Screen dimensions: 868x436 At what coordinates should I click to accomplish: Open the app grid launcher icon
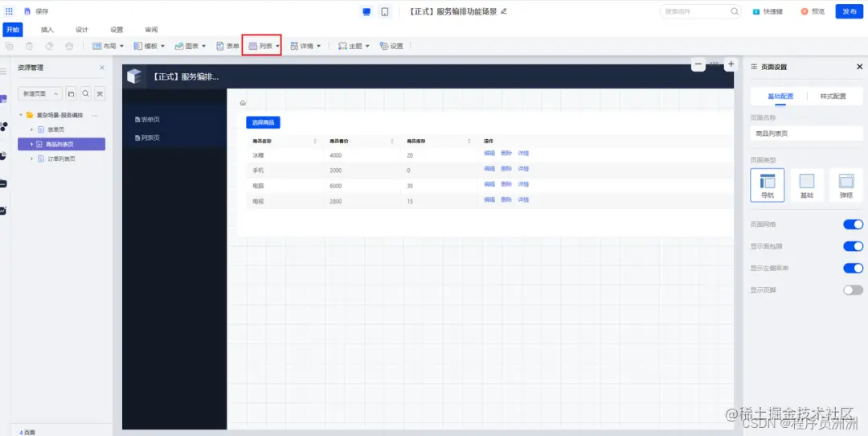tap(9, 11)
